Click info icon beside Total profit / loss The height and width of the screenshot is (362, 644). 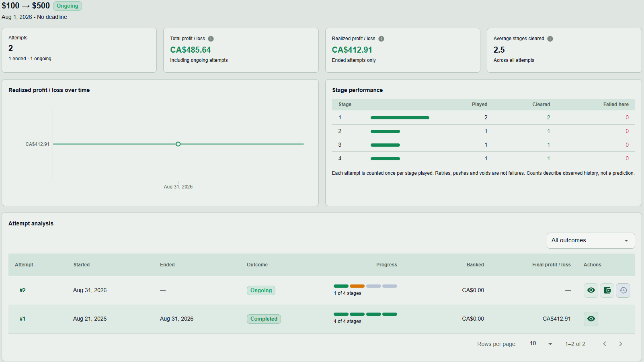211,39
